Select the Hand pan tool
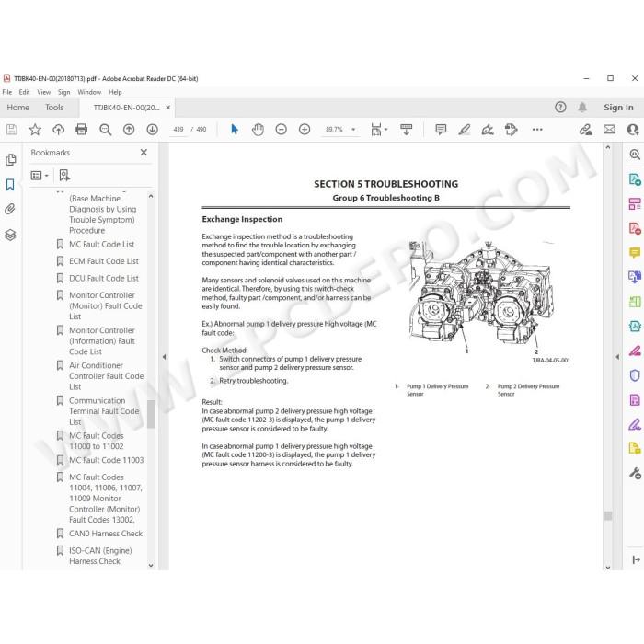 pyautogui.click(x=258, y=130)
